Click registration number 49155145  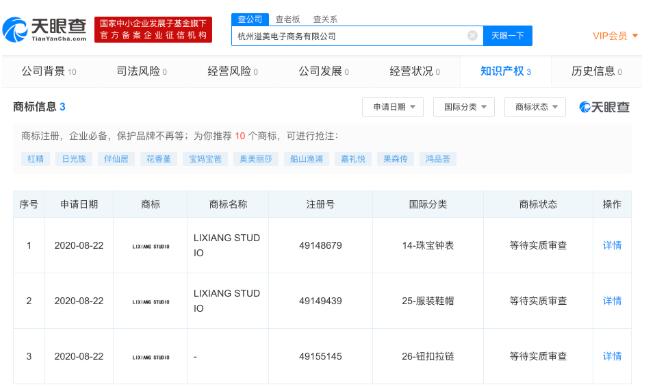pyautogui.click(x=320, y=356)
